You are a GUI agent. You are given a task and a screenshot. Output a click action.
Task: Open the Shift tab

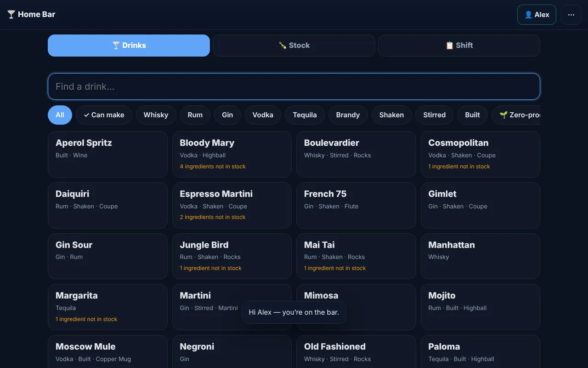click(459, 46)
